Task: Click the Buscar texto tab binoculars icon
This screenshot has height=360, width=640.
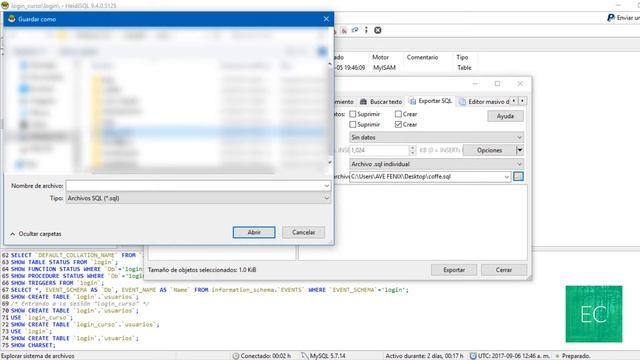Action: [x=363, y=102]
